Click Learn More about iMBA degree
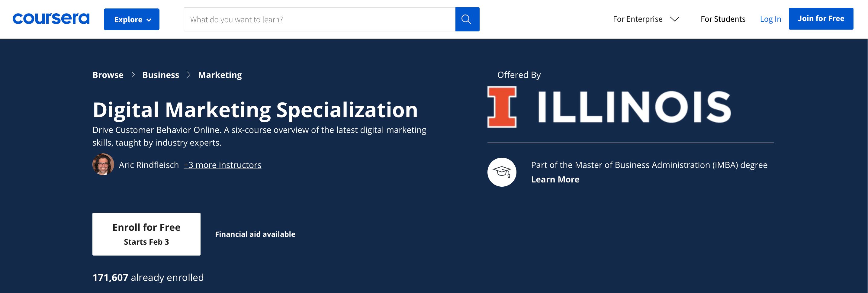This screenshot has height=293, width=868. [555, 179]
